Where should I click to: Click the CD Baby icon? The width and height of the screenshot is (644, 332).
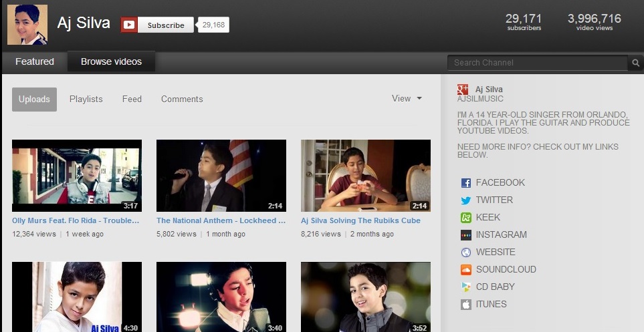pyautogui.click(x=466, y=287)
